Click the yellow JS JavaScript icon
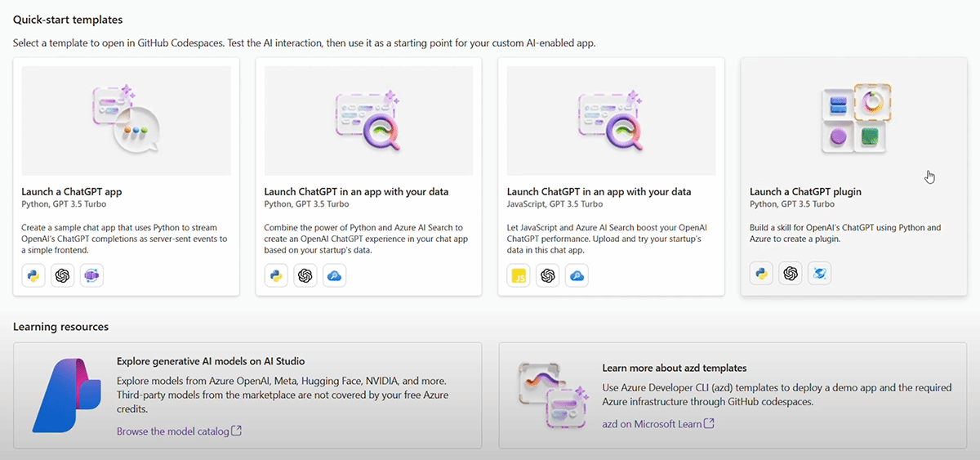Viewport: 980px width, 460px height. point(519,276)
